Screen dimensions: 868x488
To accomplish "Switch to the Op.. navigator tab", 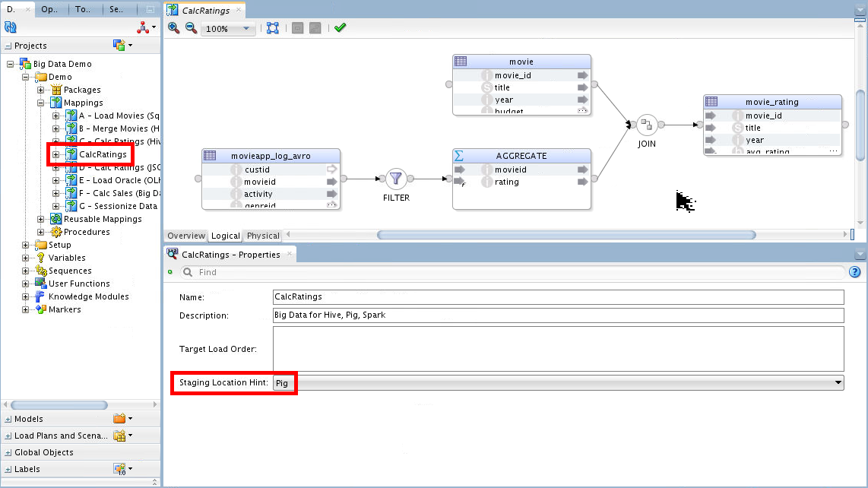I will [50, 9].
